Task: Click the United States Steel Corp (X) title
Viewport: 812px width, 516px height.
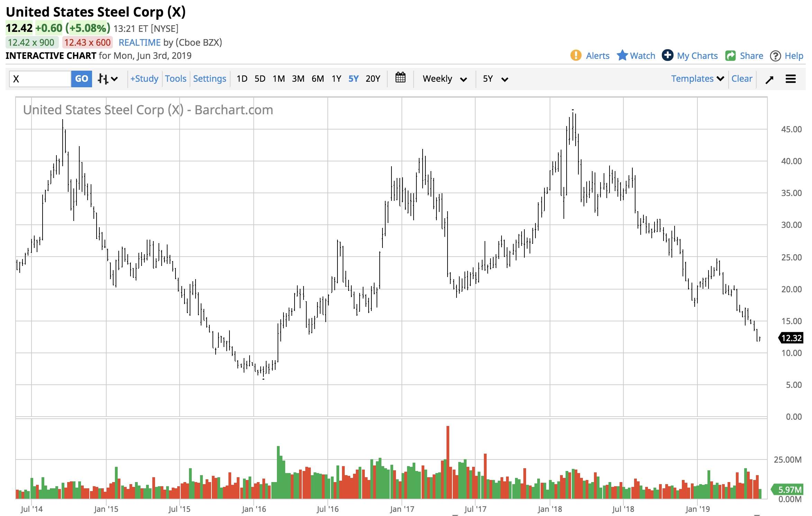Action: tap(96, 12)
